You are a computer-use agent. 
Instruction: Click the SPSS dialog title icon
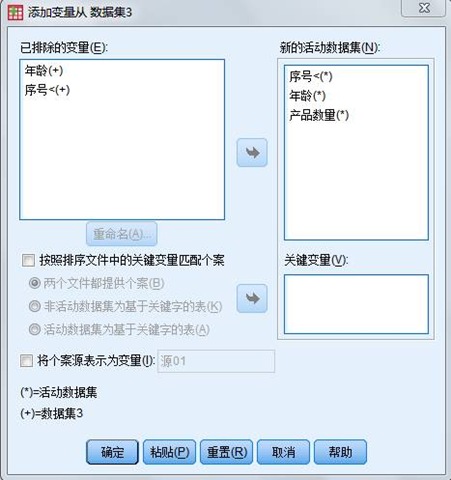pyautogui.click(x=15, y=12)
